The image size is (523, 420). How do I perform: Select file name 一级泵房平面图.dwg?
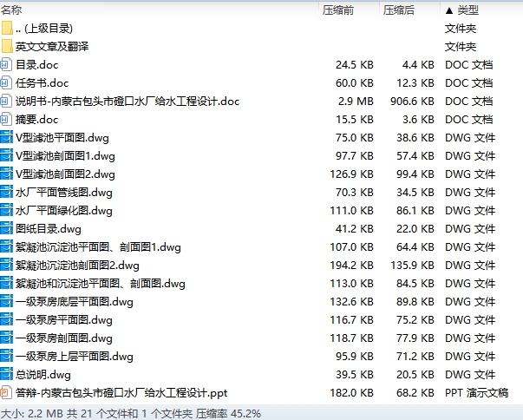(x=63, y=320)
